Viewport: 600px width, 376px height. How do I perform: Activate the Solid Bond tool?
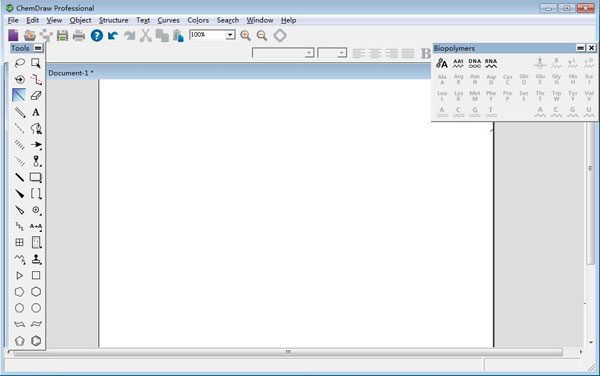pos(20,95)
